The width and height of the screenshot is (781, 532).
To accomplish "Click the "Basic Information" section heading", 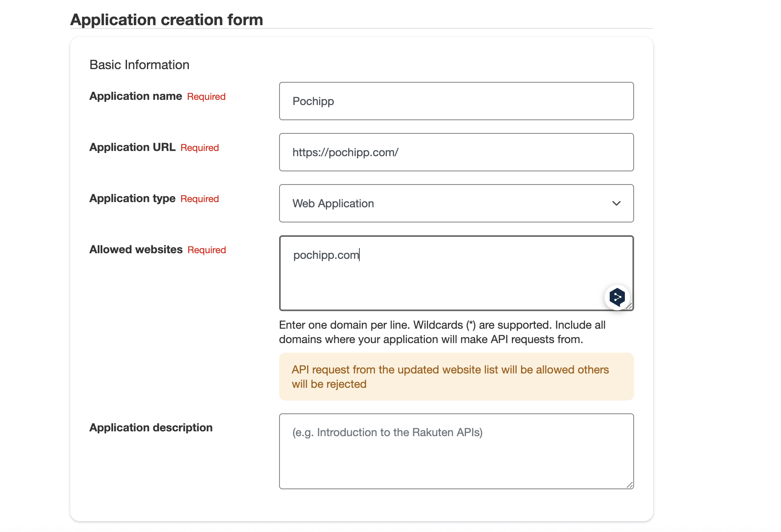I will 139,65.
